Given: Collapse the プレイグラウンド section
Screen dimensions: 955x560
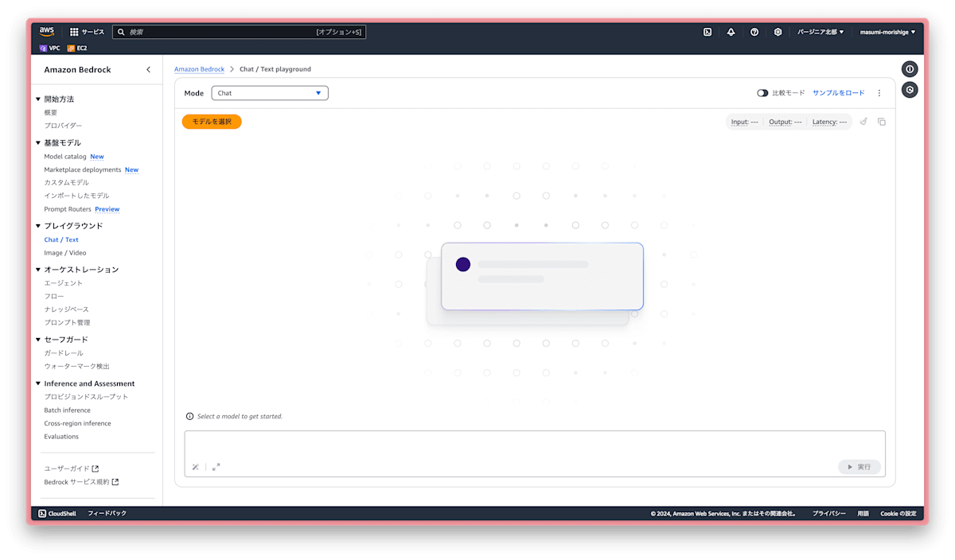Looking at the screenshot, I should coord(38,226).
